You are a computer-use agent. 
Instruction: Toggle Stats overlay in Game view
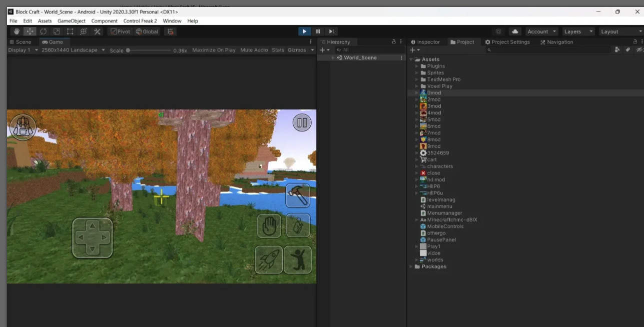pyautogui.click(x=278, y=50)
